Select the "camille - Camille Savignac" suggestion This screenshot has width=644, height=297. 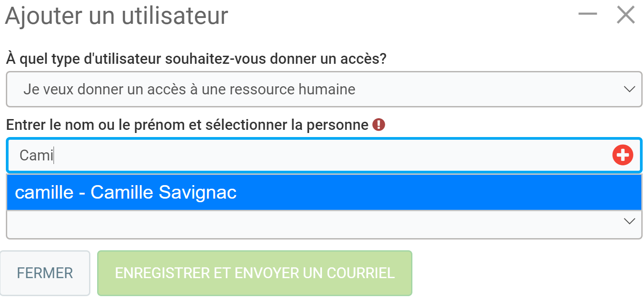[x=126, y=192]
